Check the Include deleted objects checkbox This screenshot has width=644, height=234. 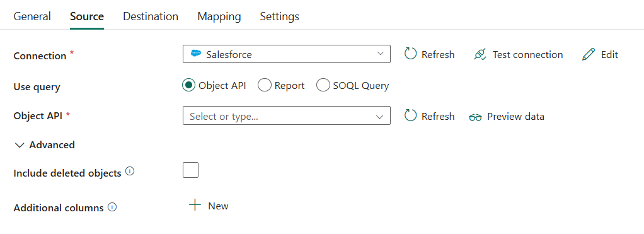[x=190, y=170]
